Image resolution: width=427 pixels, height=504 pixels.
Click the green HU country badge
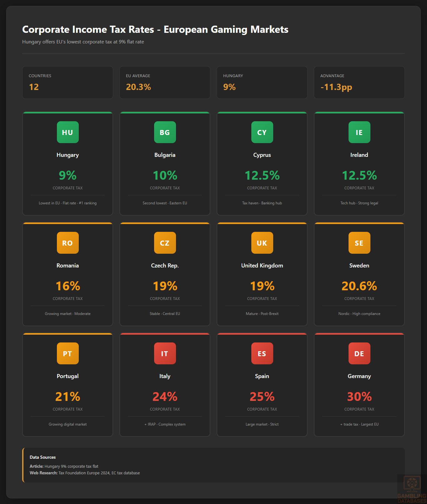[68, 132]
